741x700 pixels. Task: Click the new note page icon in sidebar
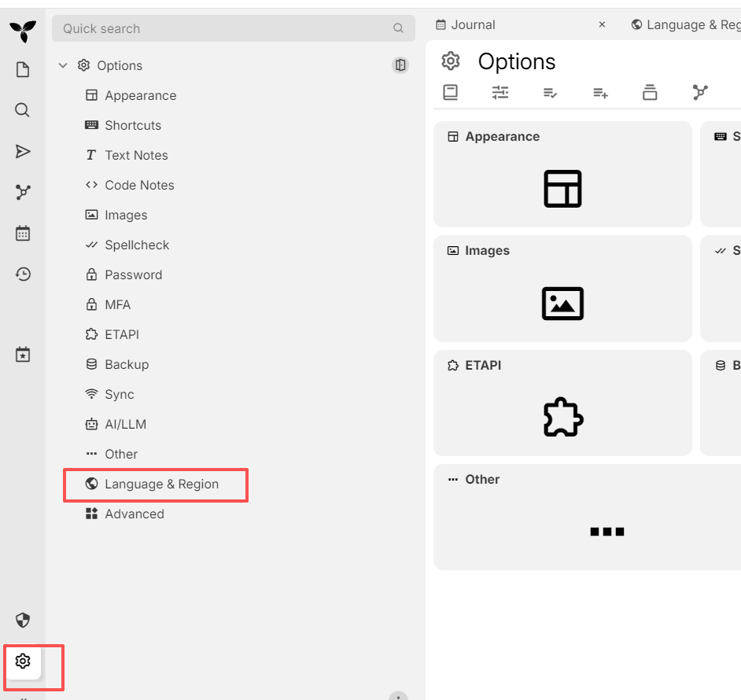(23, 69)
